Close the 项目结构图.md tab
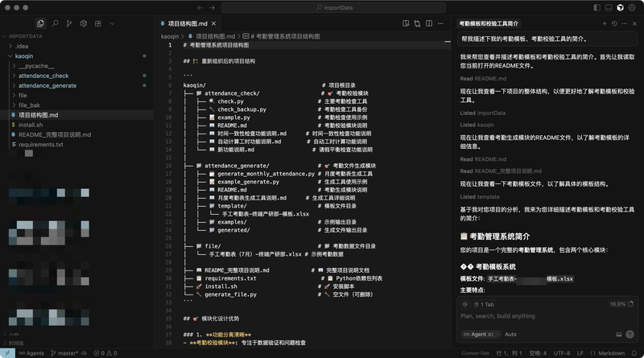 [213, 23]
